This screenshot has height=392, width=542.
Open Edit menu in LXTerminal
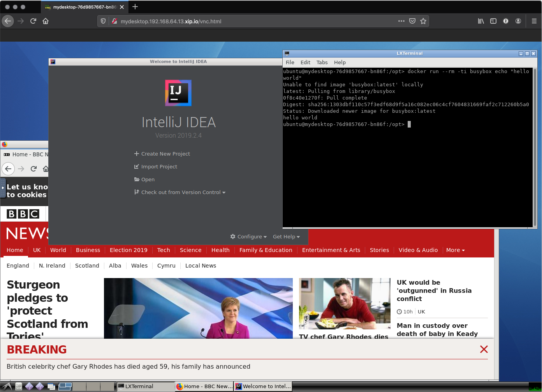pos(305,62)
